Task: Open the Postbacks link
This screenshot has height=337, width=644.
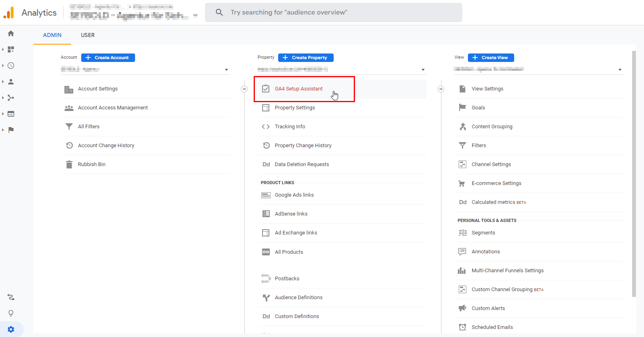Action: (287, 279)
